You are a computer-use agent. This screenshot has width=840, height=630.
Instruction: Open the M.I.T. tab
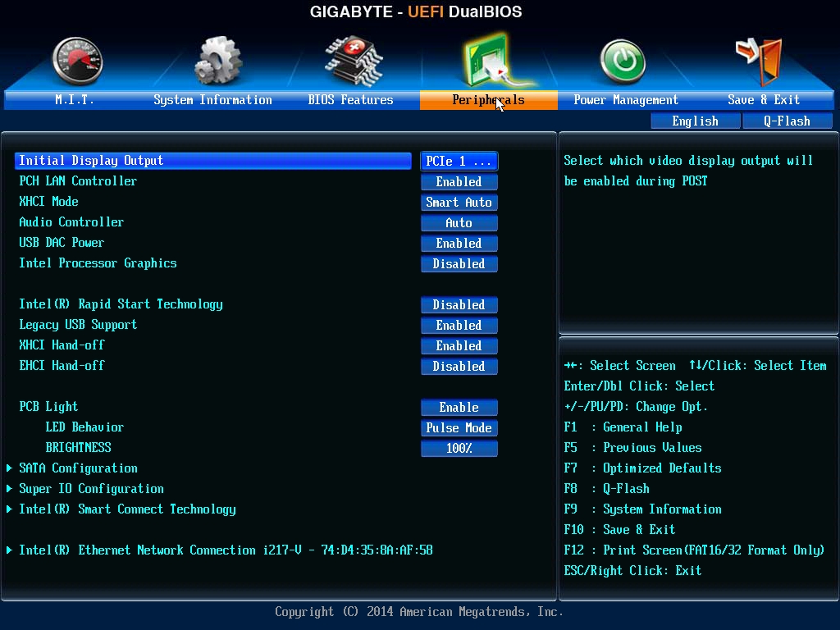(x=75, y=99)
